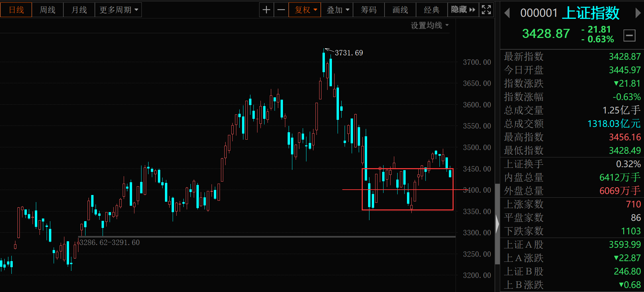The width and height of the screenshot is (644, 292).
Task: Click the 上证指数 index name
Action: tap(591, 13)
